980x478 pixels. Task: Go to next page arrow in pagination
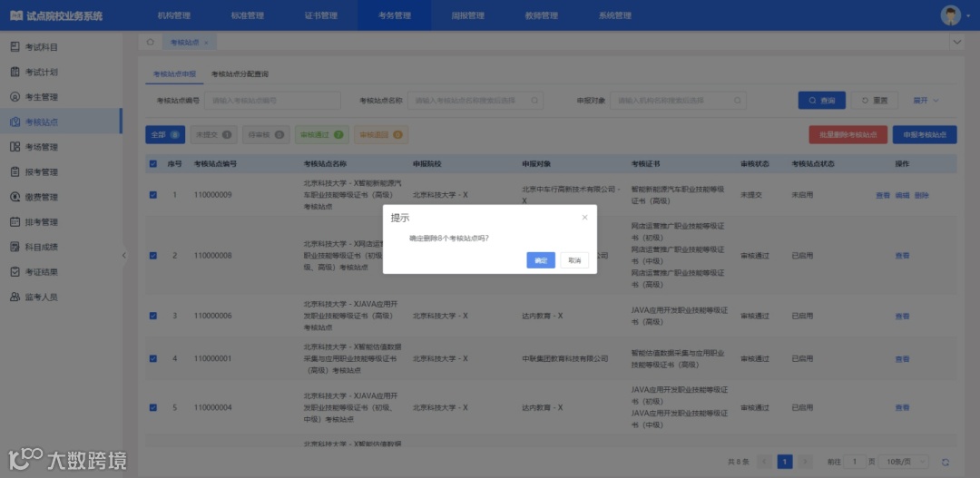point(806,462)
